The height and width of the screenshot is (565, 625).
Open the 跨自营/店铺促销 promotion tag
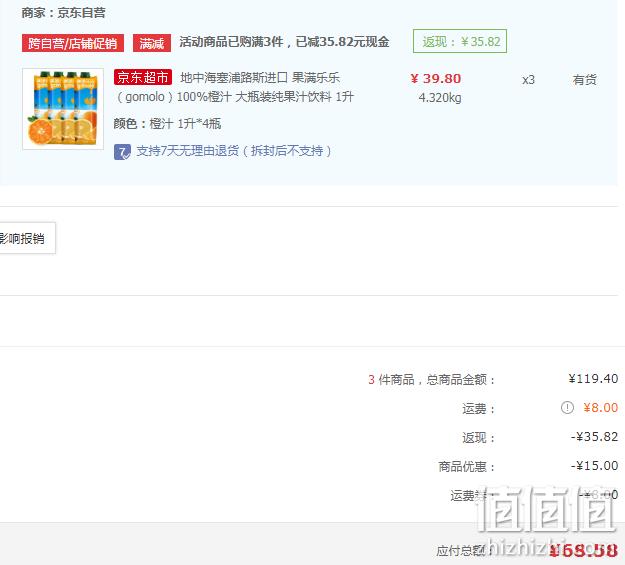pos(73,43)
